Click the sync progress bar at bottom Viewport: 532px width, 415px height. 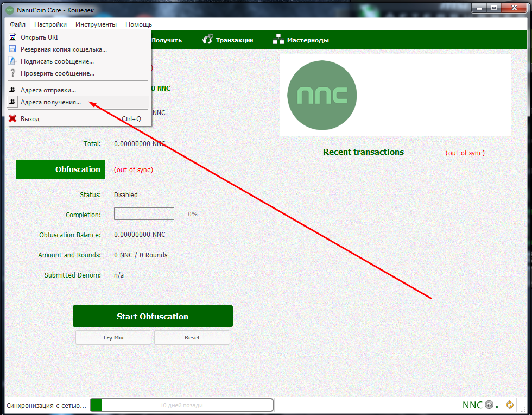pos(181,405)
